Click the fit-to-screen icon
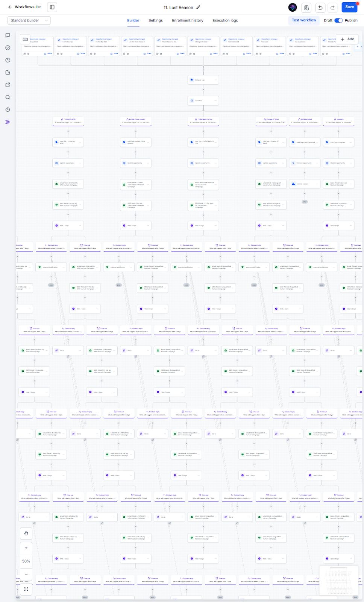The width and height of the screenshot is (364, 602). [x=26, y=589]
